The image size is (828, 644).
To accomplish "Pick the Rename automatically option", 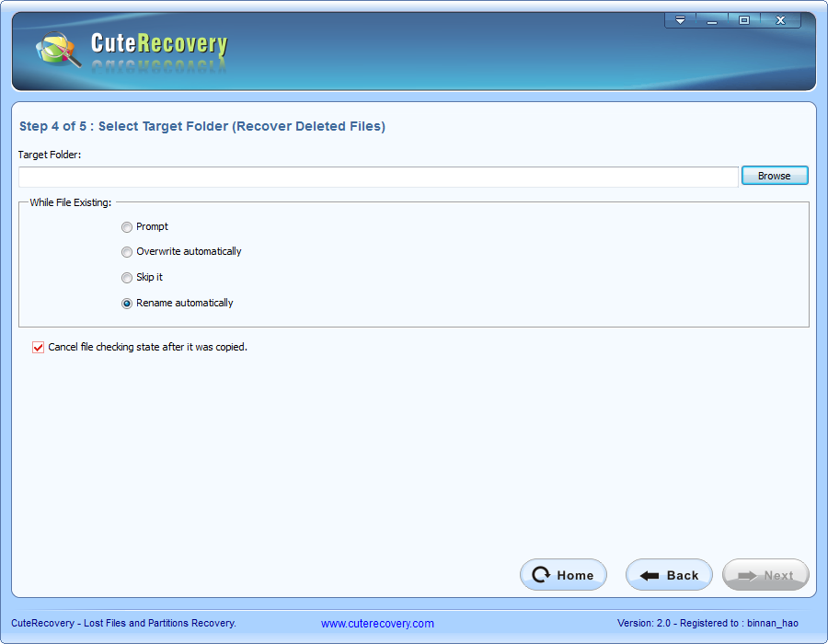I will [x=127, y=304].
